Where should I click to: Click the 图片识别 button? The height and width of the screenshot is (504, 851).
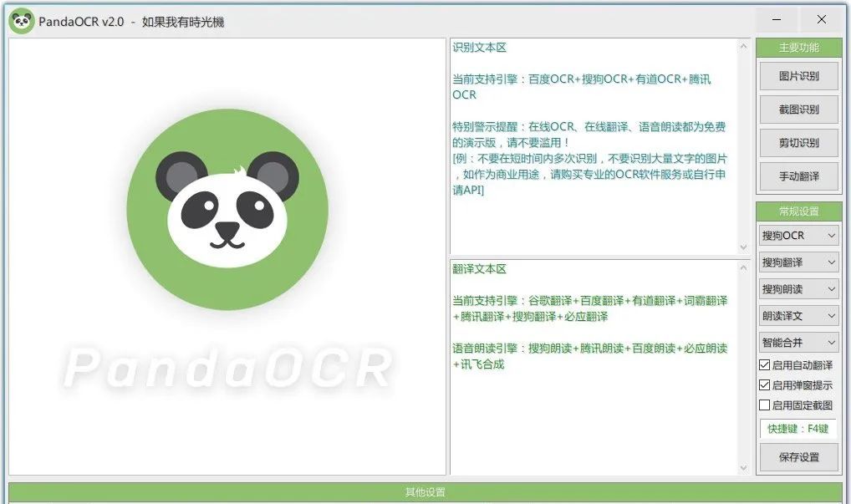(798, 76)
